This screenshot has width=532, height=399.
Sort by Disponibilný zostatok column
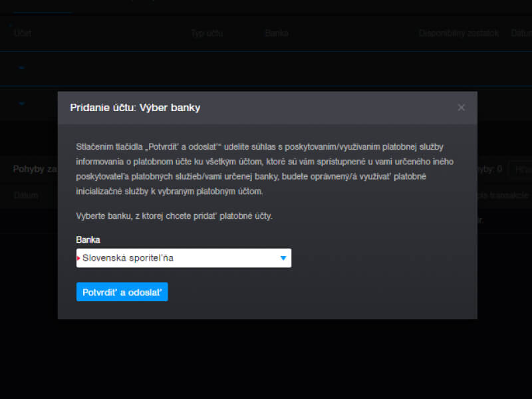coord(458,33)
